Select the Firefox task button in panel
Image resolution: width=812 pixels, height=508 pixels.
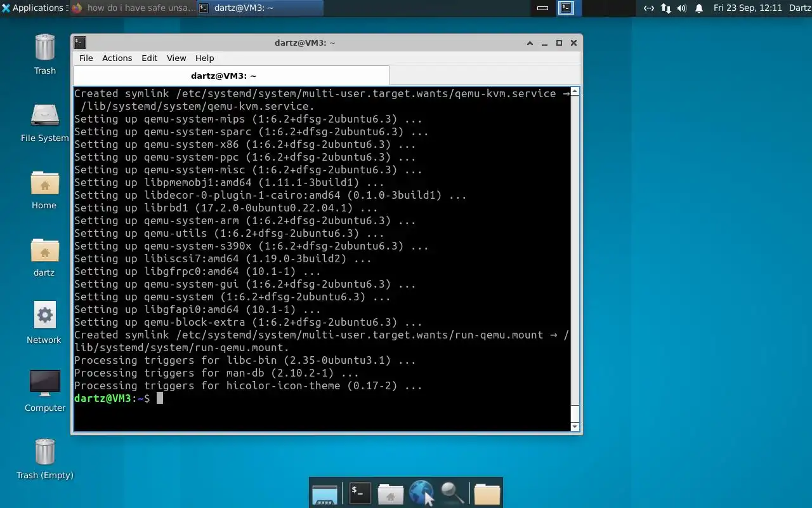(133, 8)
